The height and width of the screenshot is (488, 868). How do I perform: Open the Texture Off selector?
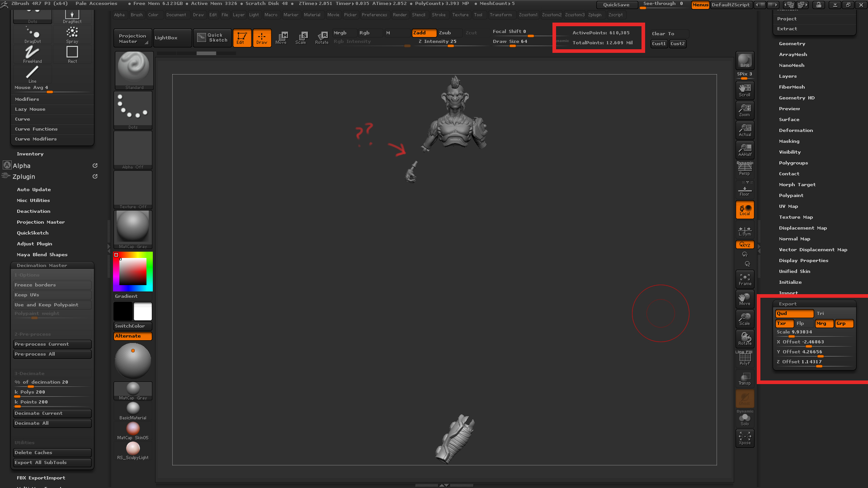point(133,190)
